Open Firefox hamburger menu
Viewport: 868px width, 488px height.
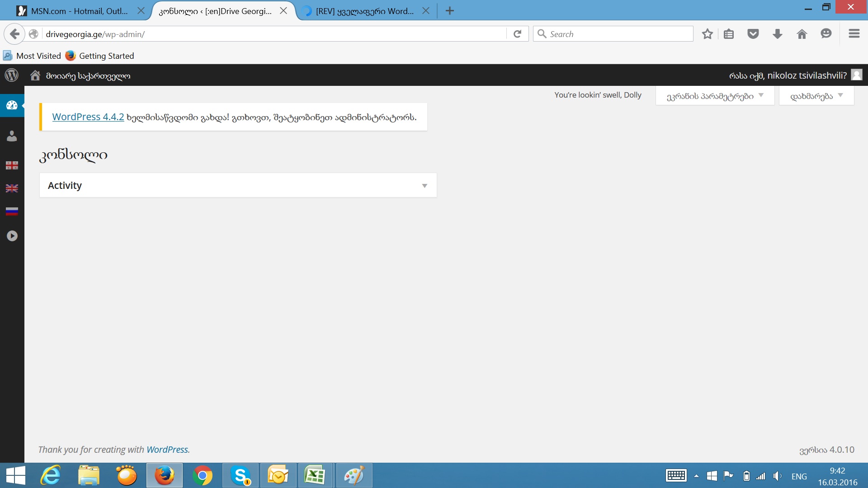tap(854, 34)
